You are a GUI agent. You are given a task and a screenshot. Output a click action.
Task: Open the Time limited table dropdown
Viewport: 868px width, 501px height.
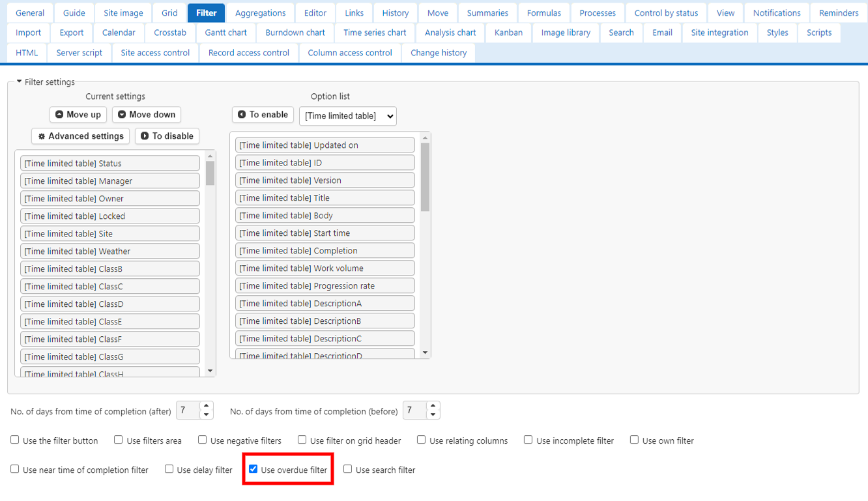pos(348,116)
